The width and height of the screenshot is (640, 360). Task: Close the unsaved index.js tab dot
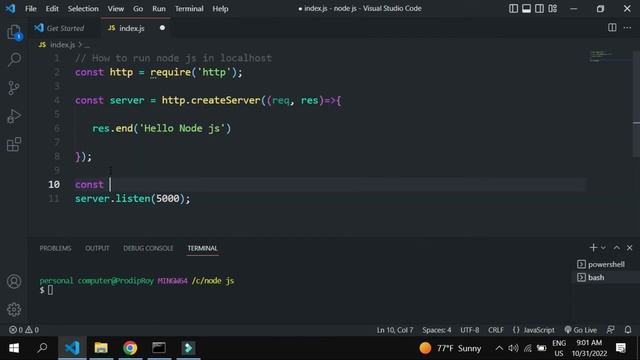[x=162, y=28]
